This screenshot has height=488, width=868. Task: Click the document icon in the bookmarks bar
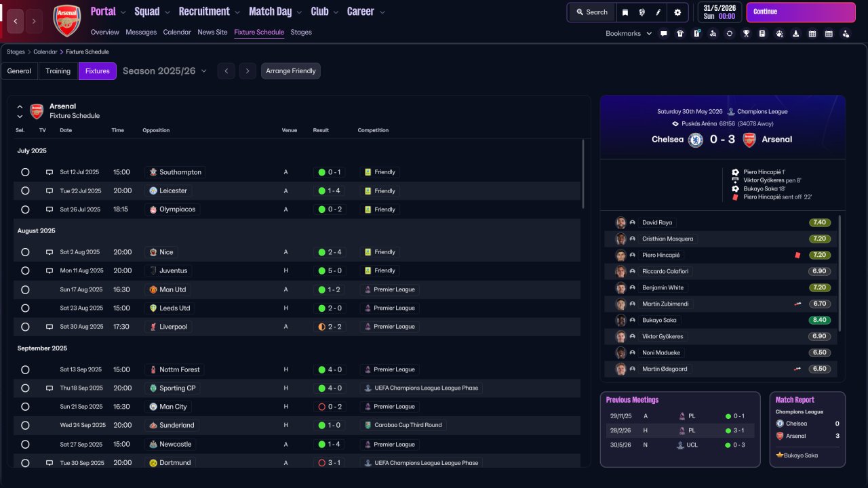tap(762, 33)
